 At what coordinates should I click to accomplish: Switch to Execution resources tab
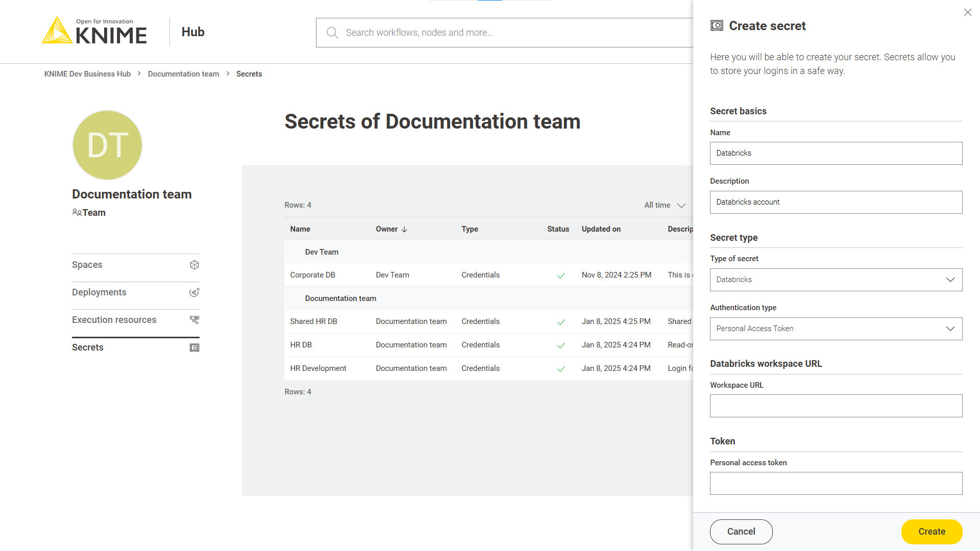[114, 320]
